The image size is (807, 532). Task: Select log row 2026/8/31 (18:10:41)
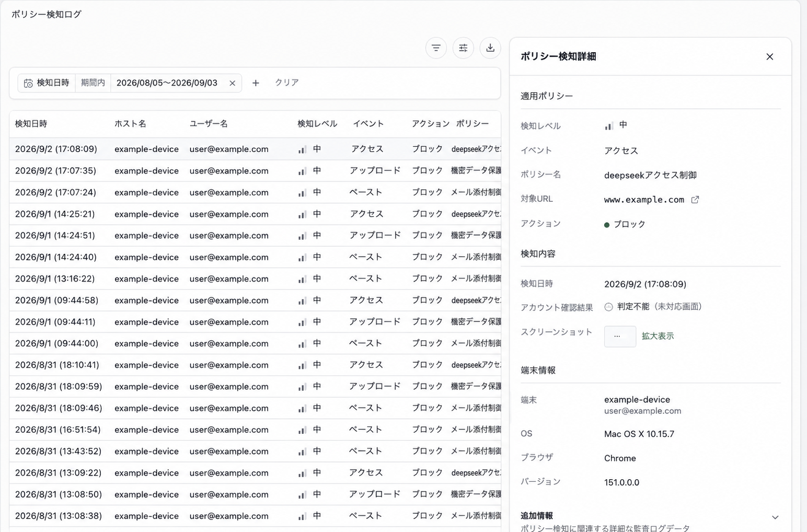tap(255, 365)
